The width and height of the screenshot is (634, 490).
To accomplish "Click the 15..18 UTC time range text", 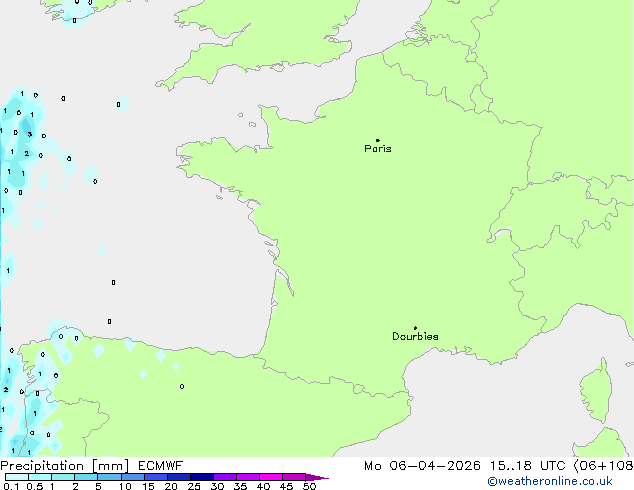I will coord(531,466).
